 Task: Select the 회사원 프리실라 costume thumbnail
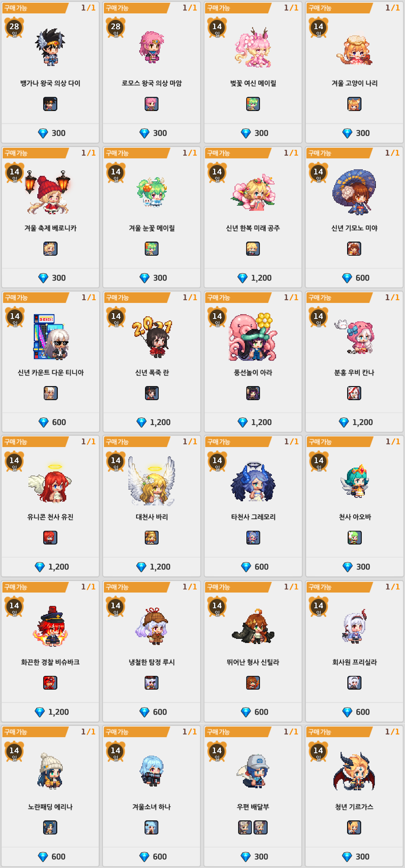[x=354, y=682]
